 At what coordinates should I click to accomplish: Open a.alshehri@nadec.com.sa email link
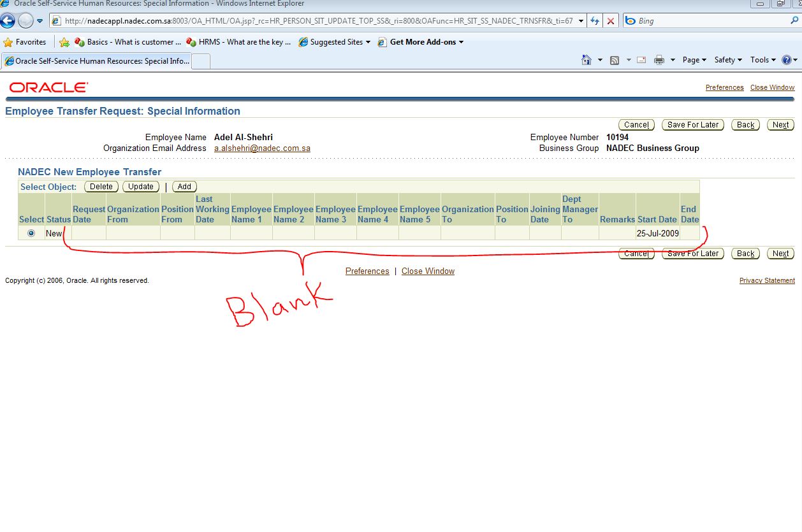coord(262,148)
